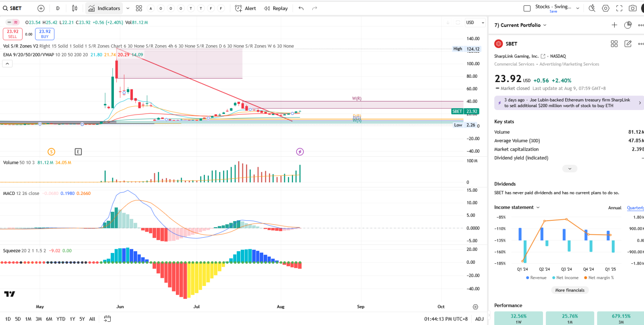Open the SBET details grid icon
The image size is (644, 325).
(614, 43)
